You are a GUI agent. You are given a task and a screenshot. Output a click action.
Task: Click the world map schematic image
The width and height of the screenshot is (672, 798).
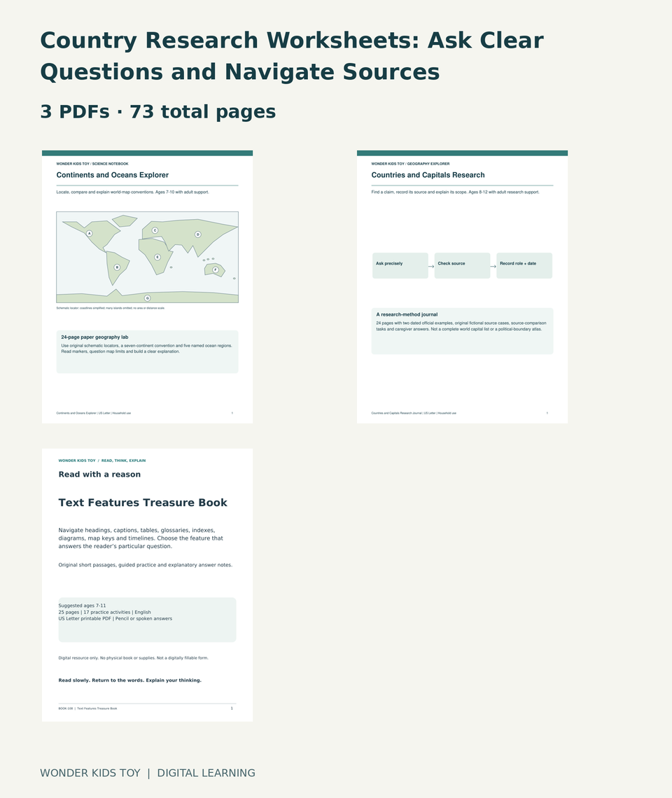(x=147, y=257)
